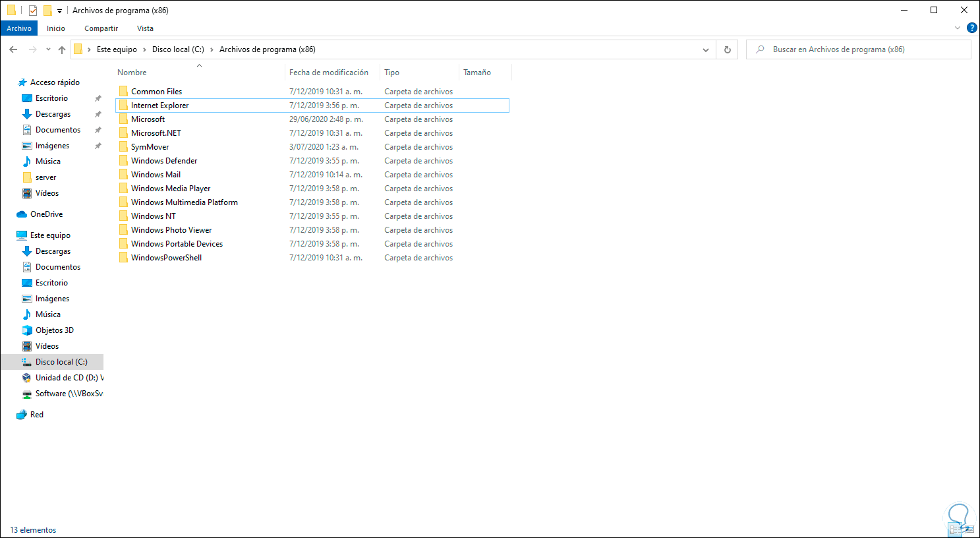Click the Archivos de programa (x86) breadcrumb

pyautogui.click(x=268, y=49)
